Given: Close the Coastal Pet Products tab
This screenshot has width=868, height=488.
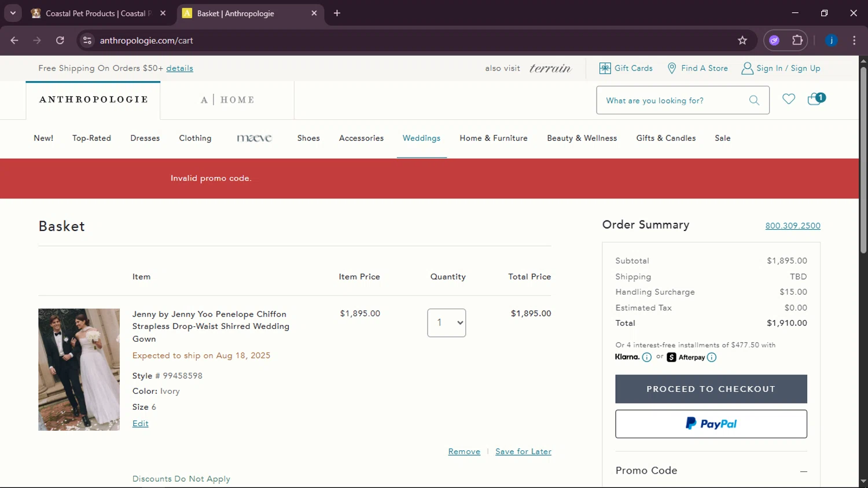Looking at the screenshot, I should coord(163,13).
